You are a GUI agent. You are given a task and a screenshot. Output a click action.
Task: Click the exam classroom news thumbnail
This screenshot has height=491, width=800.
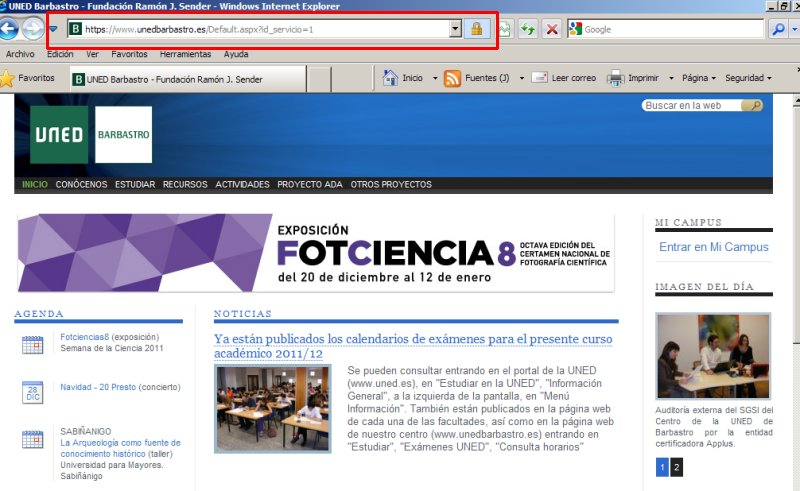(x=271, y=407)
